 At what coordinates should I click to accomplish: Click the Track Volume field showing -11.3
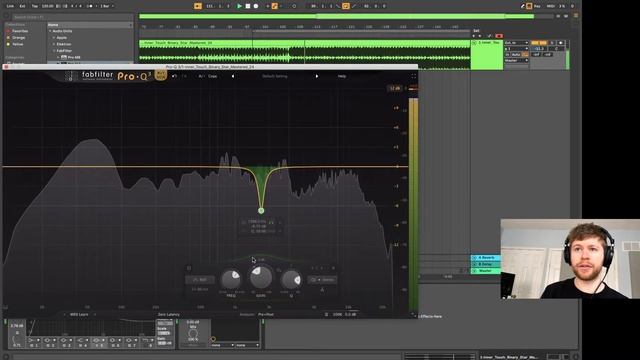click(539, 49)
